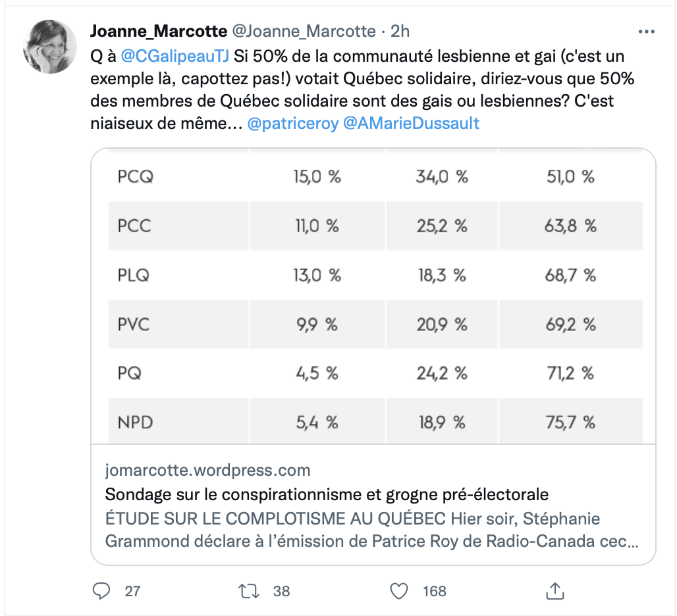Open the three-dot more options menu
677x616 pixels.
[x=646, y=32]
